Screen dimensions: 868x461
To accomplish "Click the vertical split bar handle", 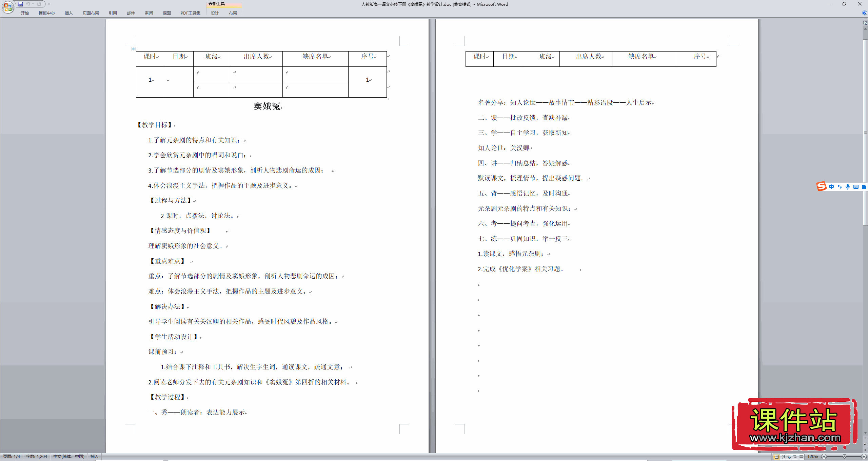I will click(x=865, y=19).
